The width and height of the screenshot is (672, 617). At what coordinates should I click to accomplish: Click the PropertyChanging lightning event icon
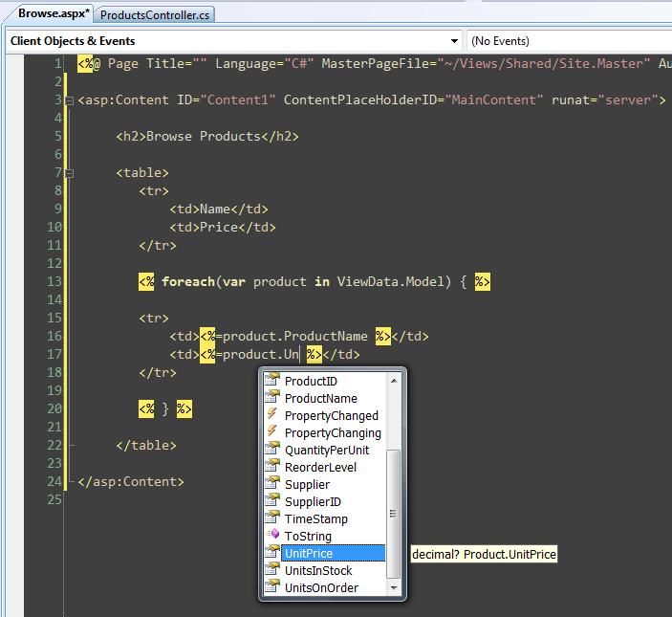[x=271, y=430]
